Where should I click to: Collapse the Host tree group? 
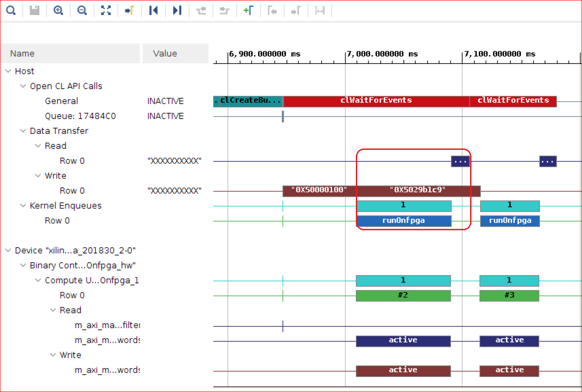(x=8, y=71)
